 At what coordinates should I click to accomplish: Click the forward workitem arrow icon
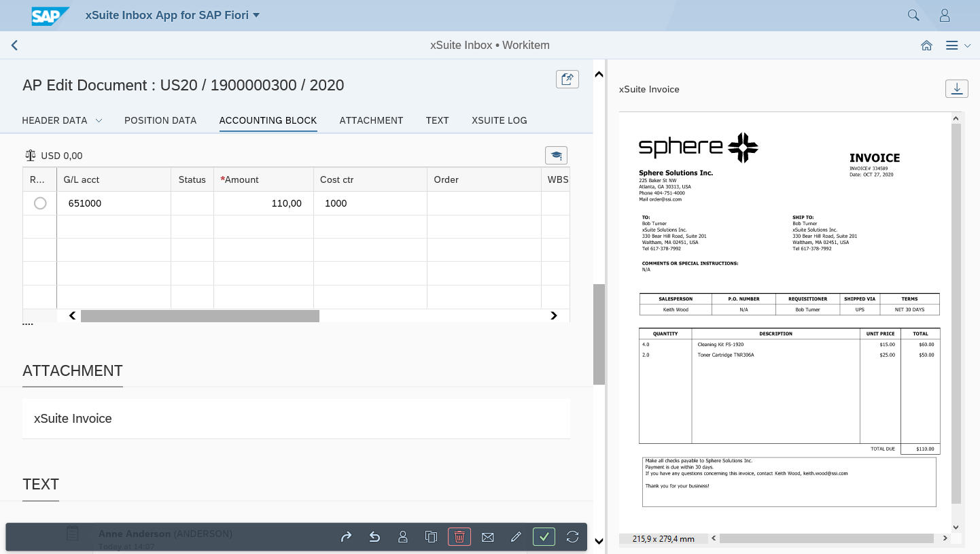coord(346,537)
